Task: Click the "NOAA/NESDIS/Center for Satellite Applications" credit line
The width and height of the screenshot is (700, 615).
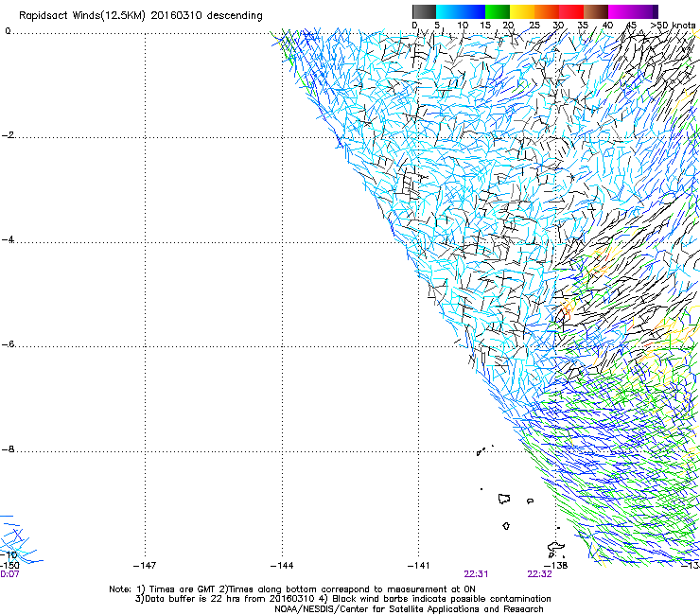Action: point(409,609)
